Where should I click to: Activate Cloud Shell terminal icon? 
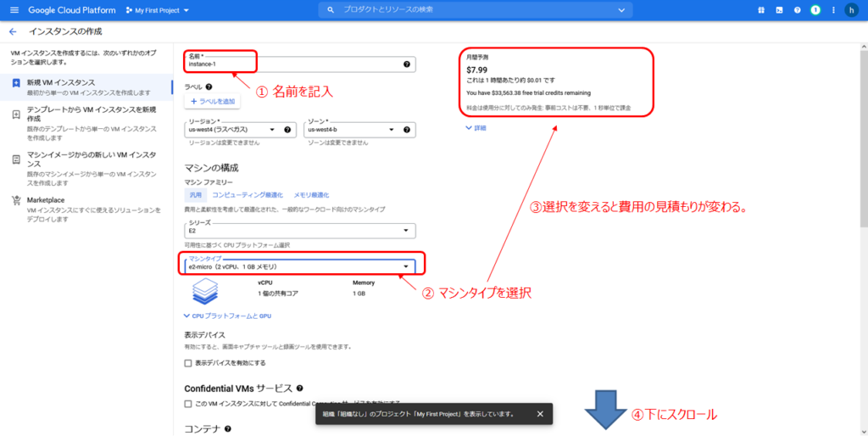tap(779, 10)
